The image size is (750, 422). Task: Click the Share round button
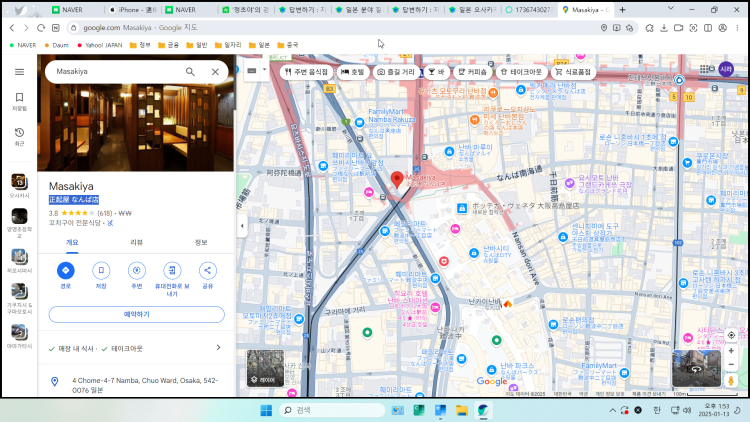click(x=208, y=271)
